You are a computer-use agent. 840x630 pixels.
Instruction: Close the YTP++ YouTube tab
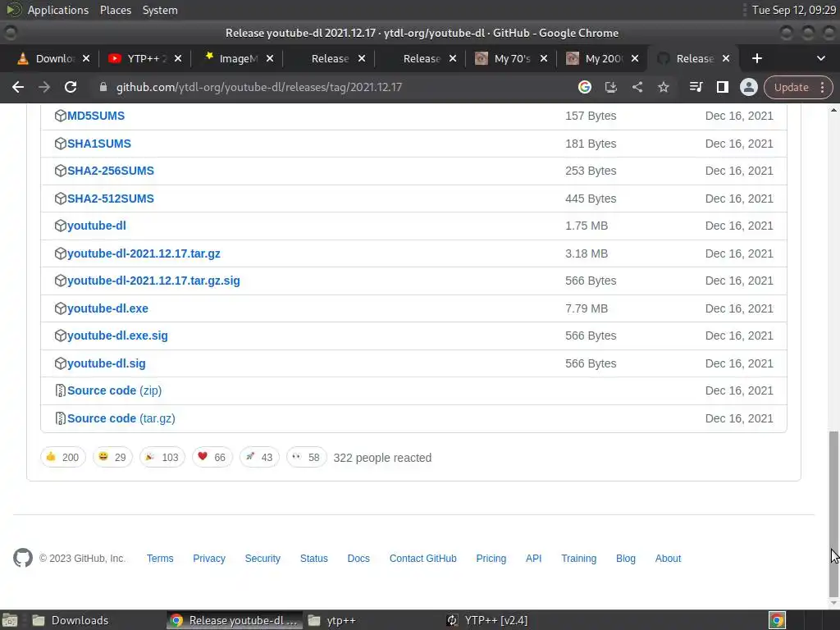pyautogui.click(x=178, y=58)
